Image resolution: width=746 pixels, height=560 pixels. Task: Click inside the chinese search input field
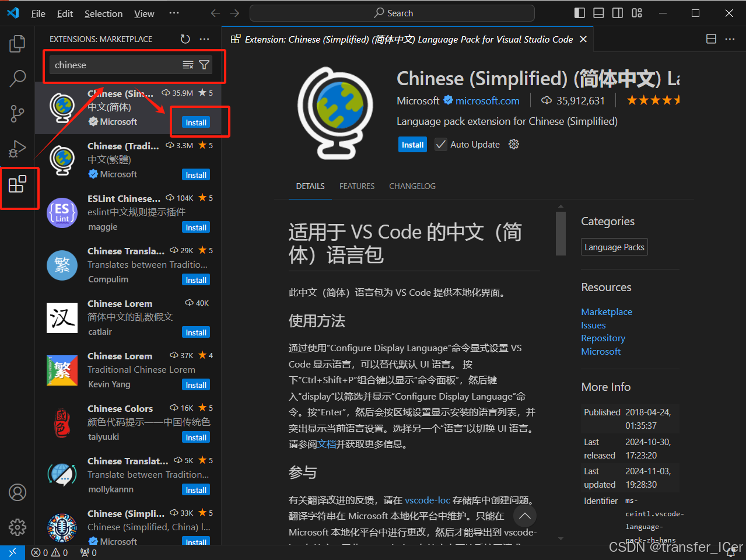(117, 65)
